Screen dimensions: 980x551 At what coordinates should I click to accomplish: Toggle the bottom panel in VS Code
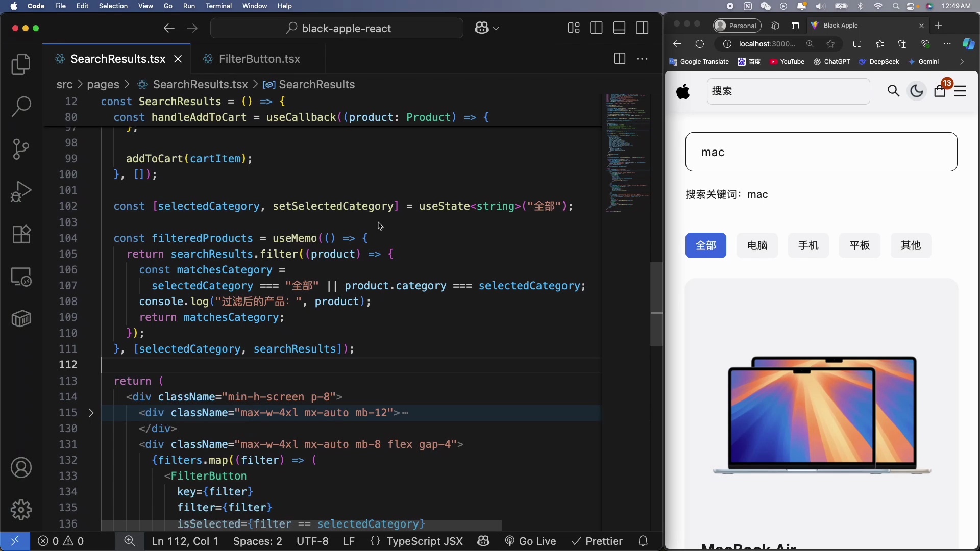(x=619, y=28)
